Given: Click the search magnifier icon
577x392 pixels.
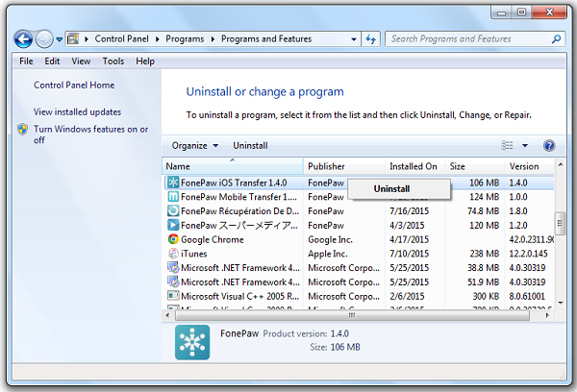Looking at the screenshot, I should click(557, 38).
